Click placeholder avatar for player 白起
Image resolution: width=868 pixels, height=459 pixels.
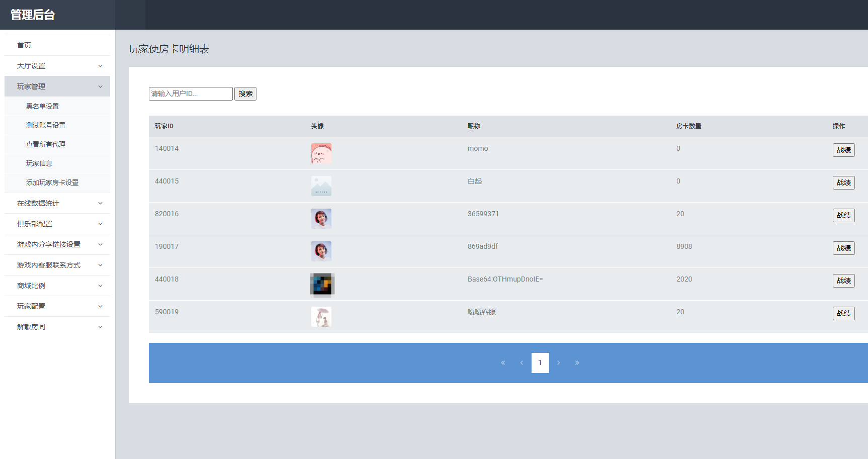pos(321,186)
